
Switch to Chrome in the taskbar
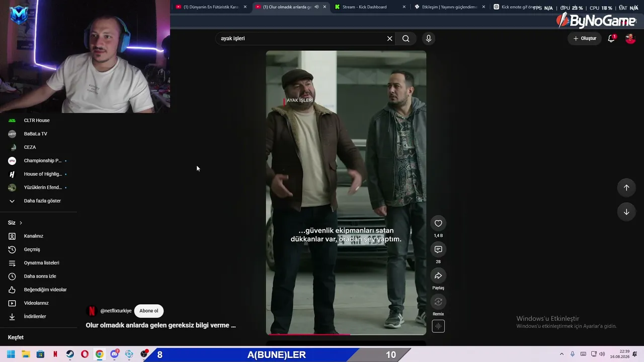click(100, 354)
